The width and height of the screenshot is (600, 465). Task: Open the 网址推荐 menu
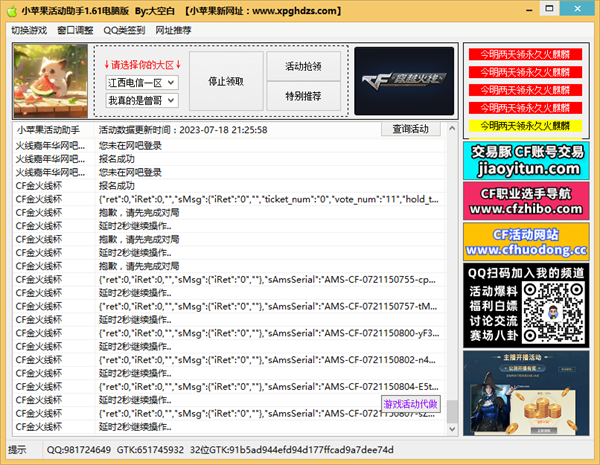tap(176, 30)
